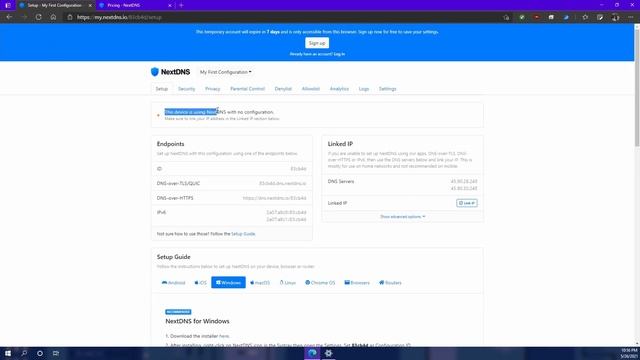Open the Logs tab
This screenshot has height=360, width=640.
364,89
